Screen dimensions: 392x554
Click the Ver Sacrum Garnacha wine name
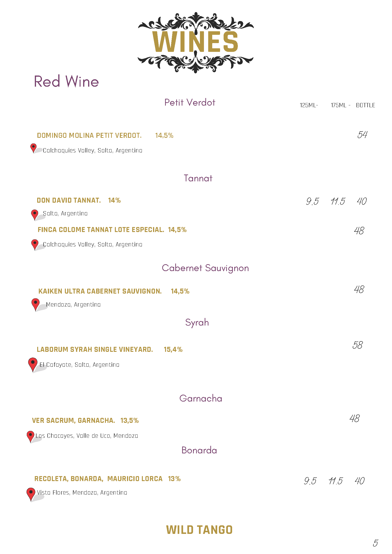pos(73,420)
